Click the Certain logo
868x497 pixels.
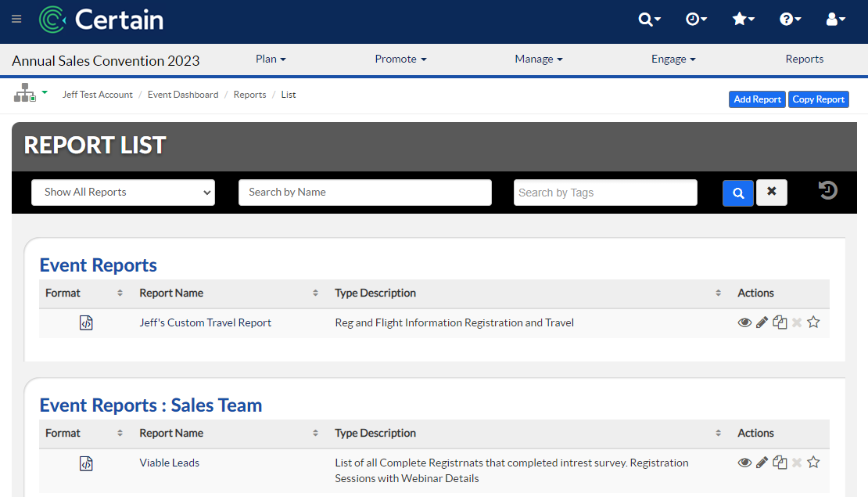[x=102, y=20]
